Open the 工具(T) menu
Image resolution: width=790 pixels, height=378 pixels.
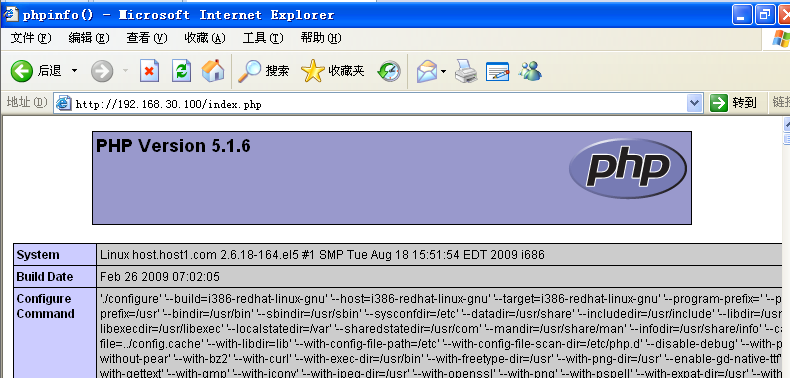263,38
